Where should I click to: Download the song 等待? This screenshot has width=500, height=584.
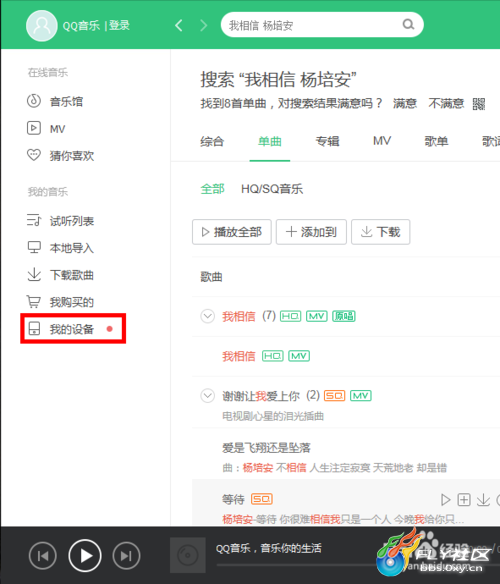click(x=483, y=499)
